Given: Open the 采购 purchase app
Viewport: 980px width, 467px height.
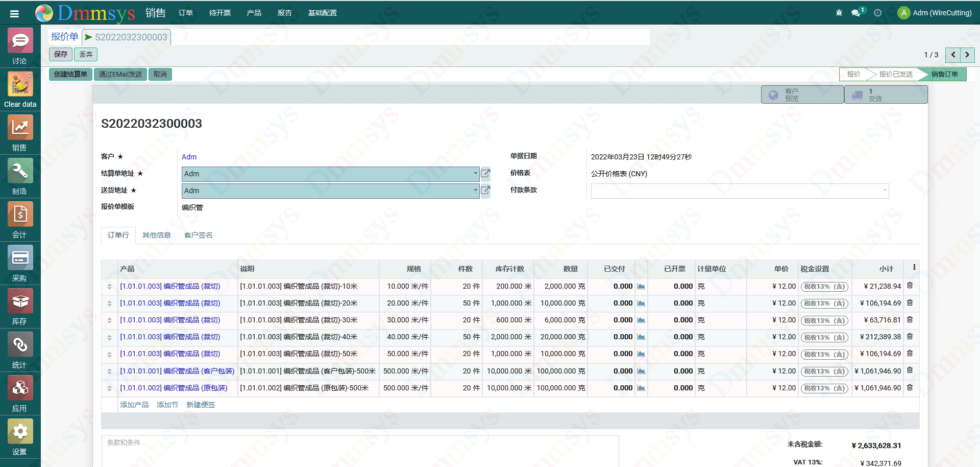Looking at the screenshot, I should (x=20, y=263).
